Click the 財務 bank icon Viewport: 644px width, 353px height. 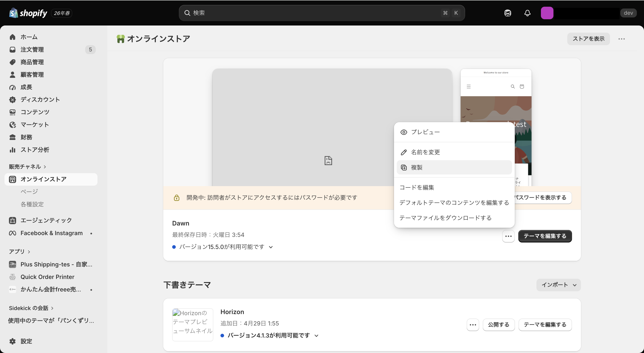tap(13, 137)
